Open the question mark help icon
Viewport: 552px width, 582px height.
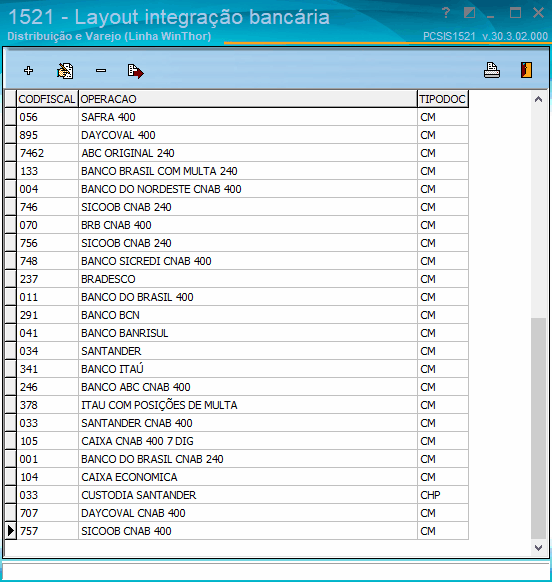click(446, 13)
